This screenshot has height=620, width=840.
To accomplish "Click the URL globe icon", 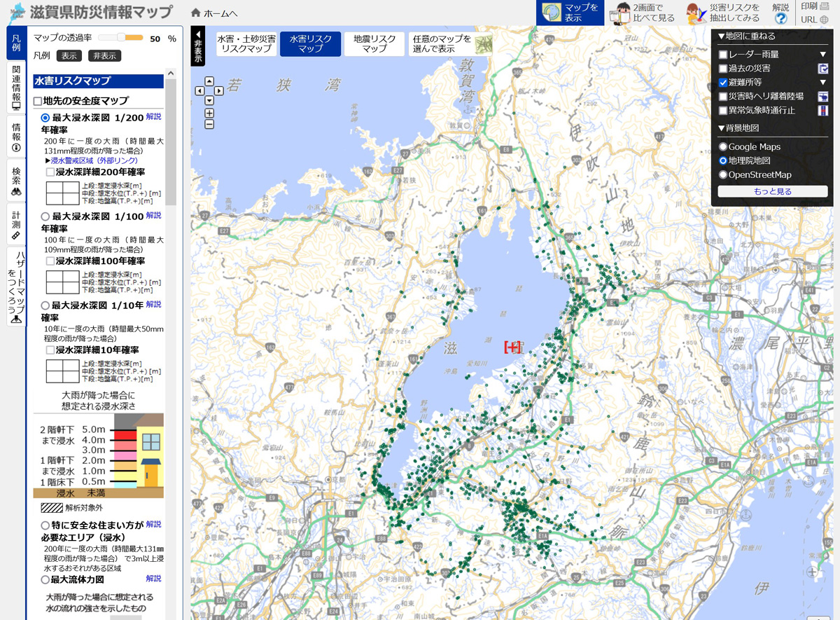I will pyautogui.click(x=825, y=20).
